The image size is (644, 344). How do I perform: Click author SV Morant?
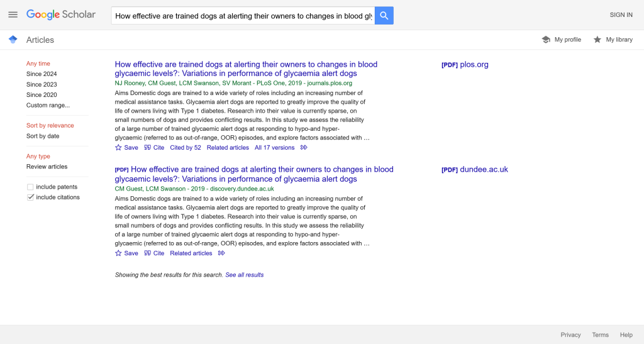tap(236, 83)
